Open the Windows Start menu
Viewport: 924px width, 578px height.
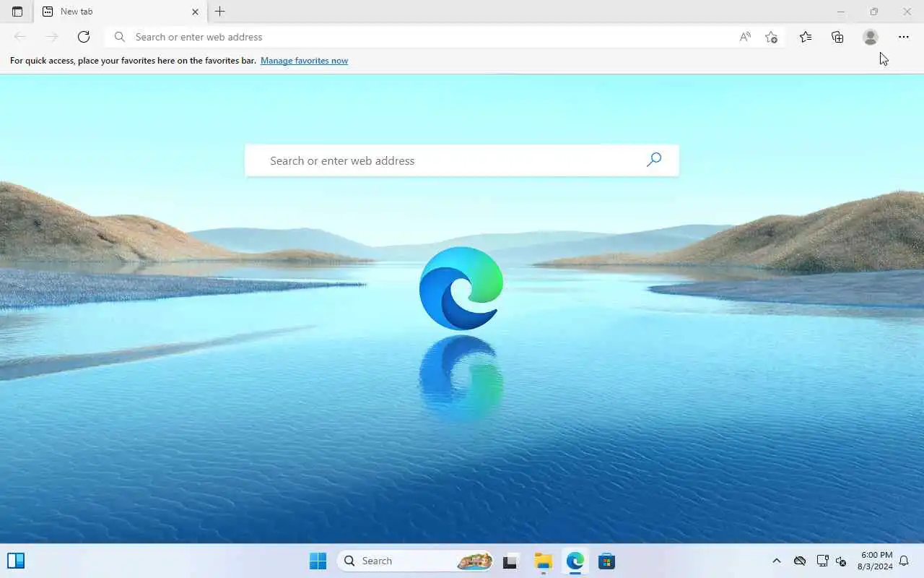318,561
